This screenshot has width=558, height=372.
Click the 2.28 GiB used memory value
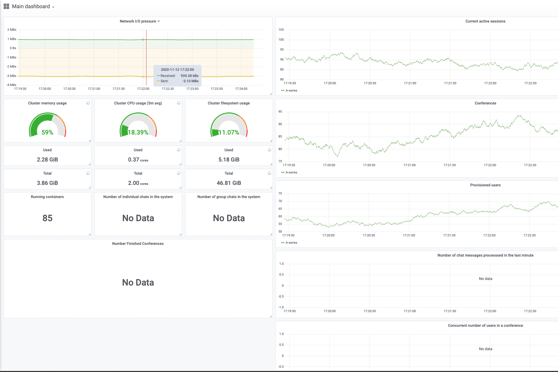[x=47, y=159]
